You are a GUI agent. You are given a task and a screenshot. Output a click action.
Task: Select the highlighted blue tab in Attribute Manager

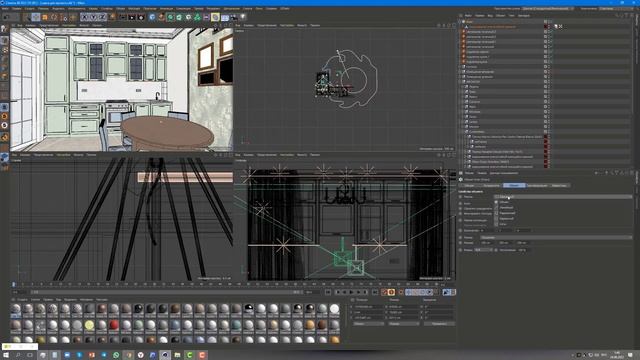coord(514,185)
